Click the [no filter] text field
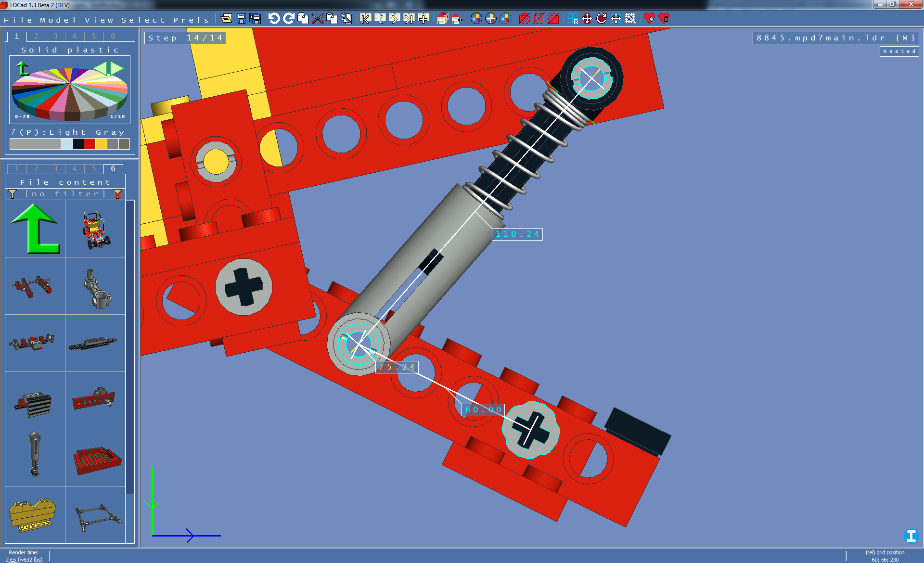The height and width of the screenshot is (563, 924). pyautogui.click(x=65, y=194)
